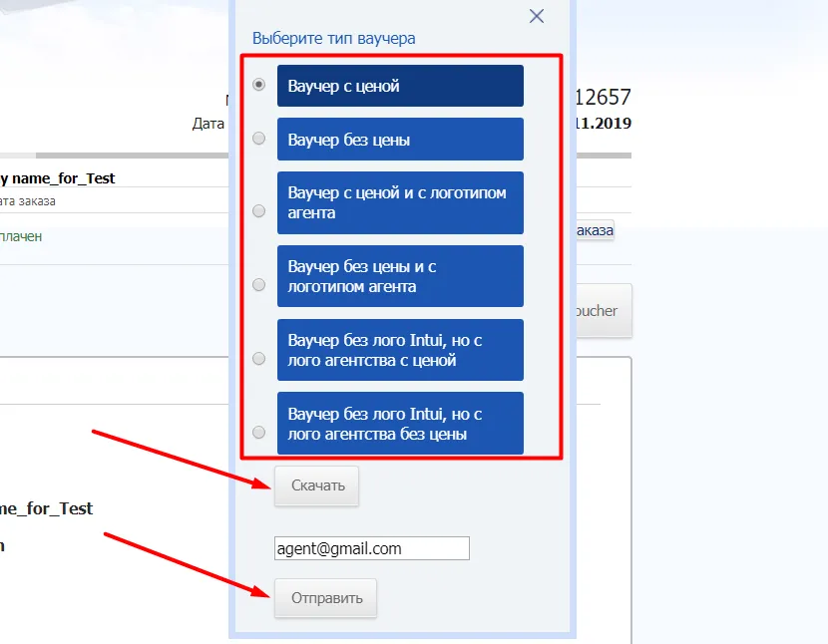Click the partially hidden Voucher button behind dialog
This screenshot has width=828, height=644.
pos(602,311)
